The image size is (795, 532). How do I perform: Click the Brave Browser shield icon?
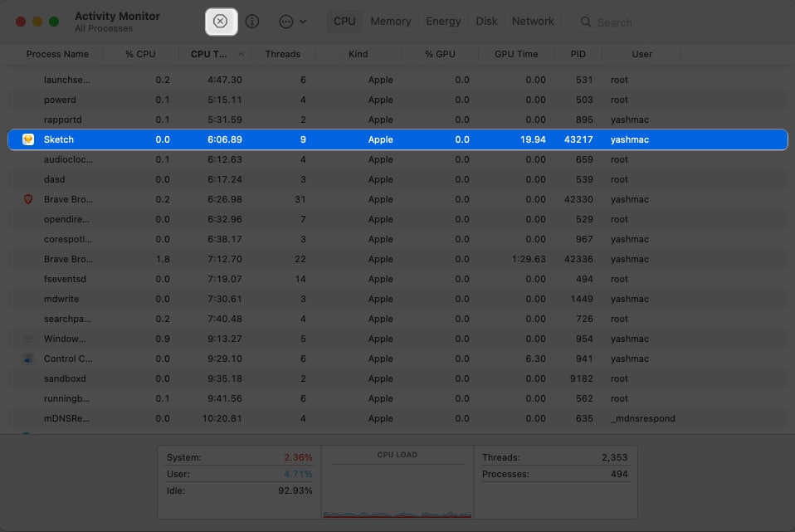28,199
